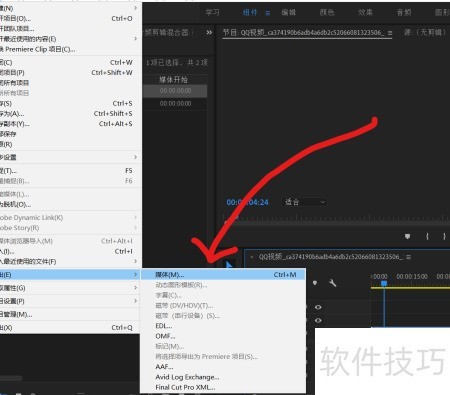This screenshot has width=450, height=395.
Task: Select the 还原(R) revert menu item
Action: pyautogui.click(x=70, y=144)
